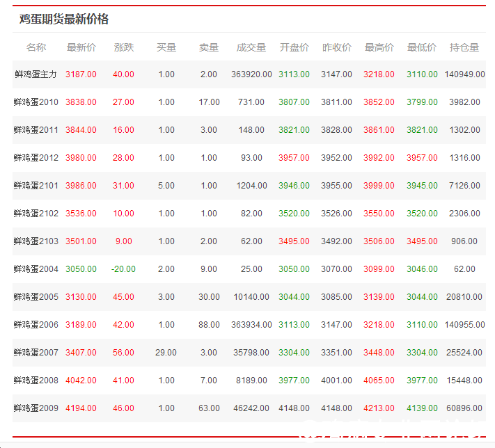
Task: Select the 名称 column header
Action: (36, 47)
